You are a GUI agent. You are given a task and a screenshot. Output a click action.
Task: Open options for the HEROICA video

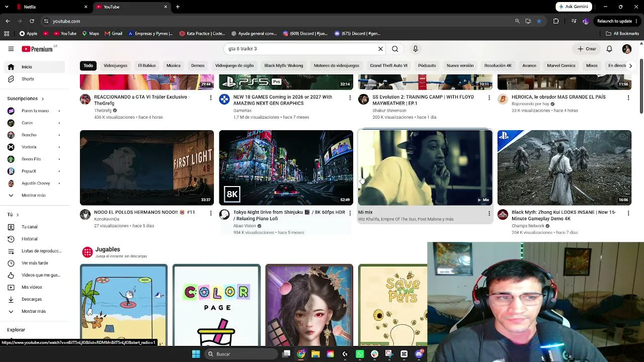pos(628,98)
